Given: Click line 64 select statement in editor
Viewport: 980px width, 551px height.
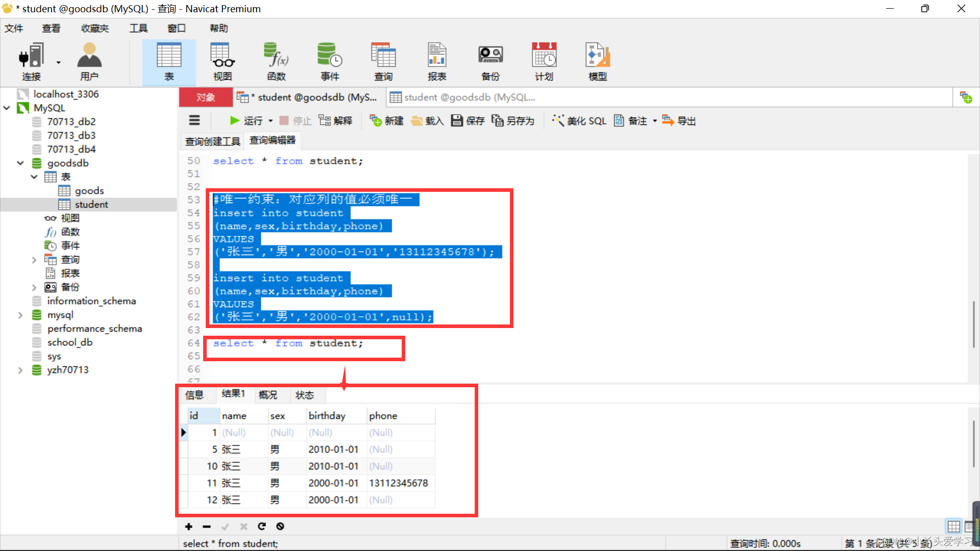Looking at the screenshot, I should coord(288,343).
